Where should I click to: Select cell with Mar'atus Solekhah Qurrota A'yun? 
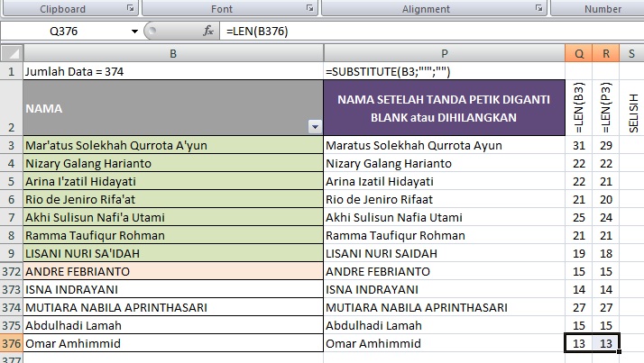[x=171, y=145]
